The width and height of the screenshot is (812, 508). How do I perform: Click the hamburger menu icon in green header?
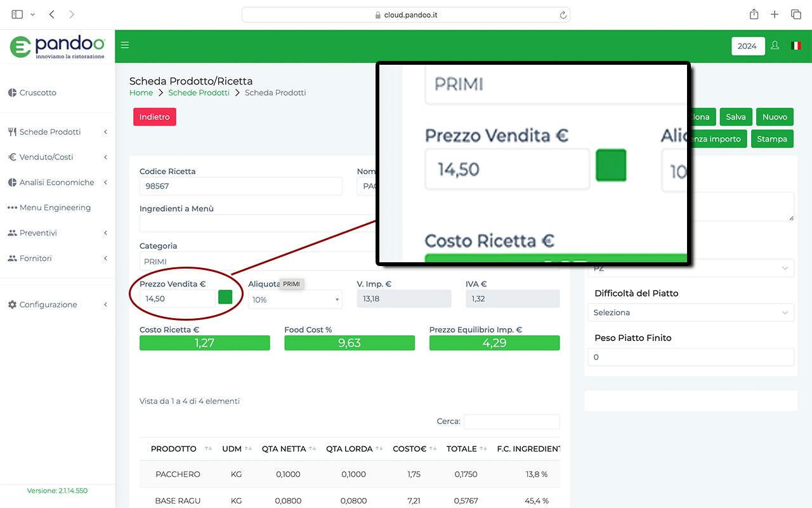(125, 45)
